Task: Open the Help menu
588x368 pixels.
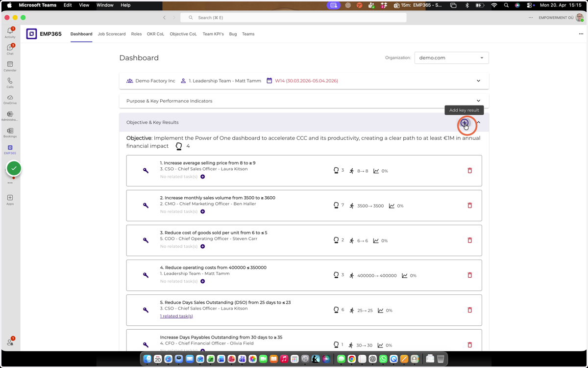Action: click(x=125, y=5)
